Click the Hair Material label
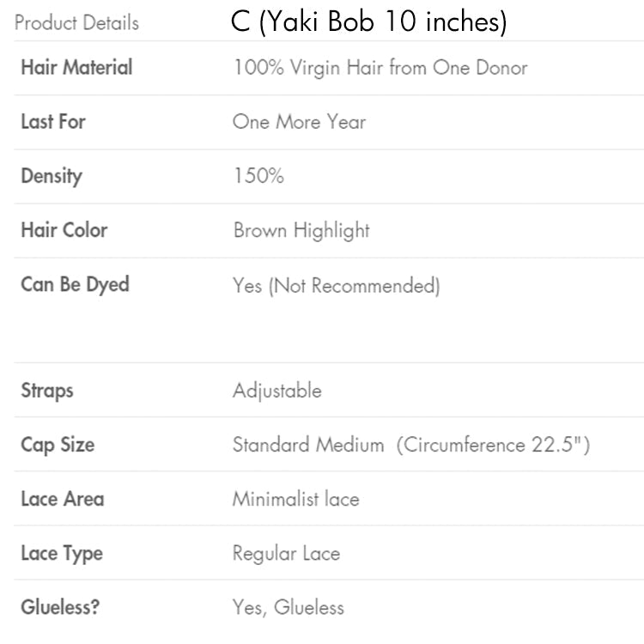 [x=76, y=67]
